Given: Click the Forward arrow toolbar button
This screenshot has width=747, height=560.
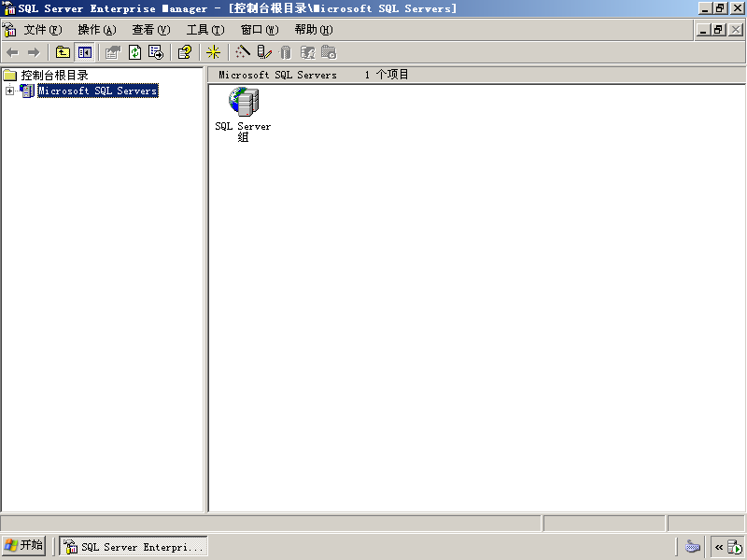Looking at the screenshot, I should coord(34,52).
